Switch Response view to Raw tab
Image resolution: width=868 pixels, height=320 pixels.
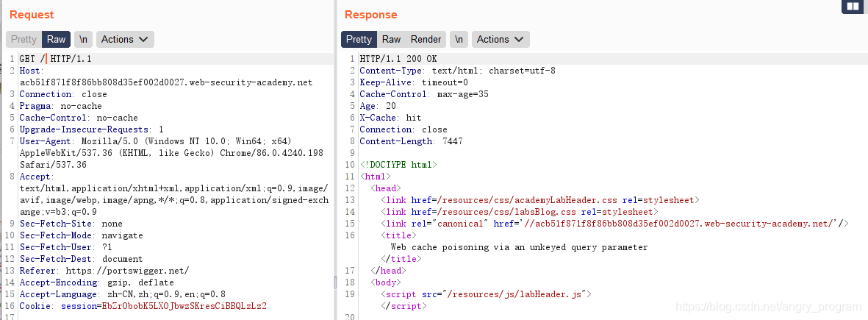[x=392, y=39]
